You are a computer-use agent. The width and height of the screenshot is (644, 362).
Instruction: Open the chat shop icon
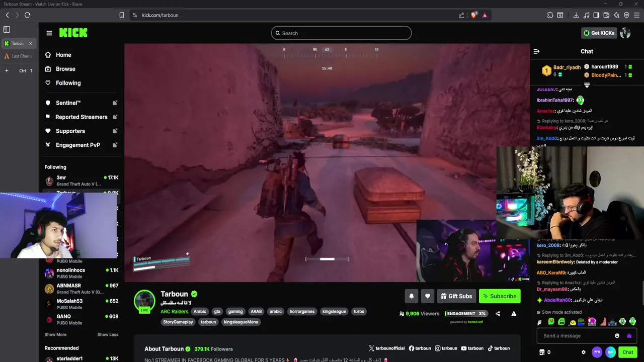(x=542, y=352)
